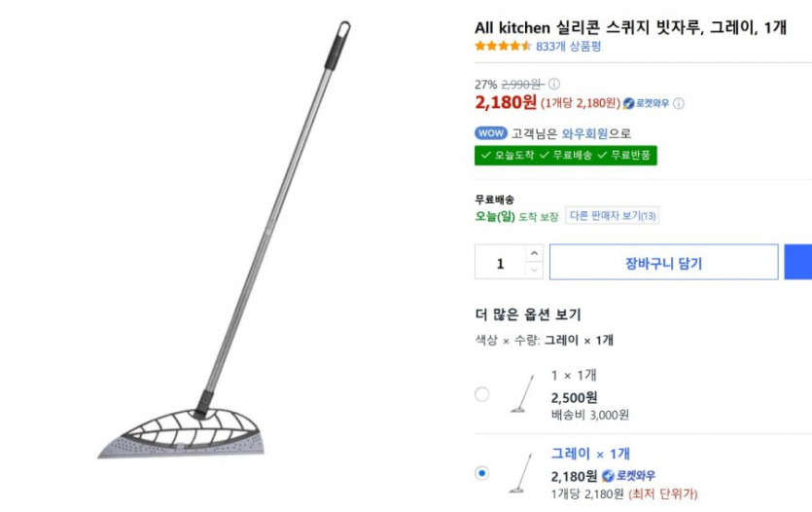This screenshot has height=512, width=812.
Task: Click info icon after top 로켓와우 label
Action: (679, 103)
